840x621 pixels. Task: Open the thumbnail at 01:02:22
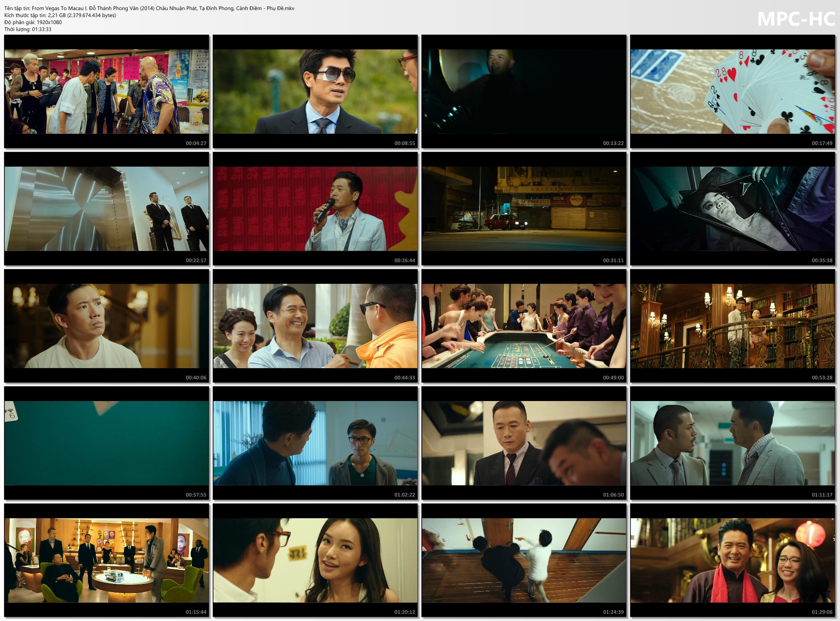pyautogui.click(x=315, y=443)
